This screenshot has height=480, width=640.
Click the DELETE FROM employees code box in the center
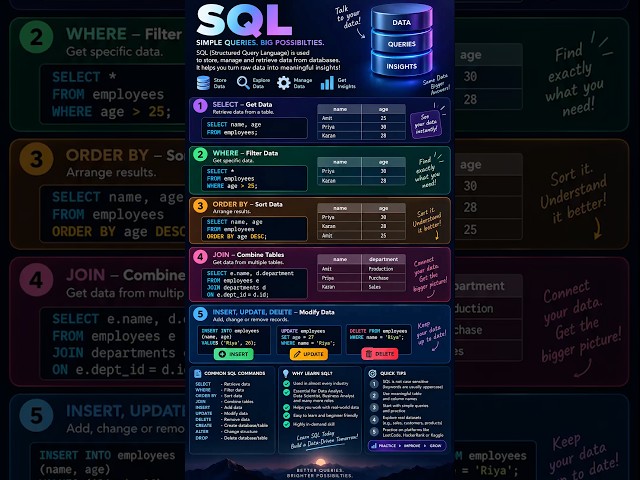[379, 339]
